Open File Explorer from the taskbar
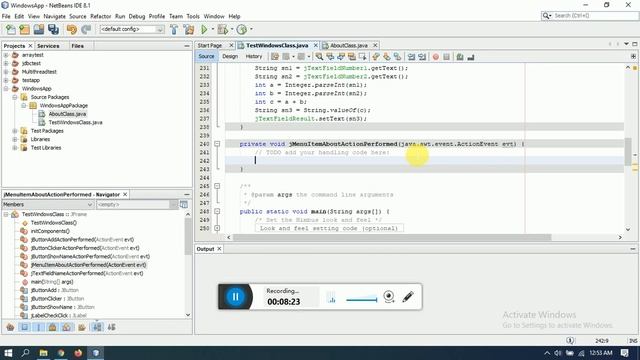This screenshot has height=360, width=640. 43,353
